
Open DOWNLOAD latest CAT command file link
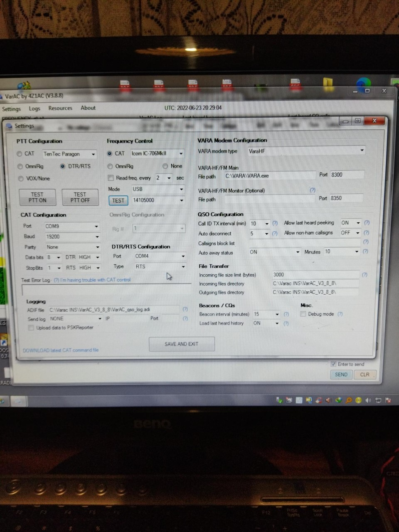coord(61,350)
